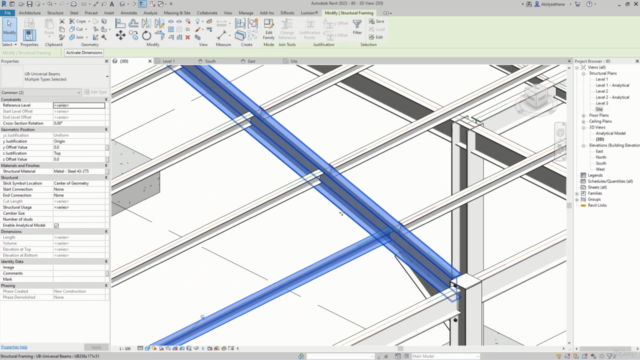Click the 1 : 100 view scale
Image resolution: width=640 pixels, height=360 pixels.
[124, 349]
